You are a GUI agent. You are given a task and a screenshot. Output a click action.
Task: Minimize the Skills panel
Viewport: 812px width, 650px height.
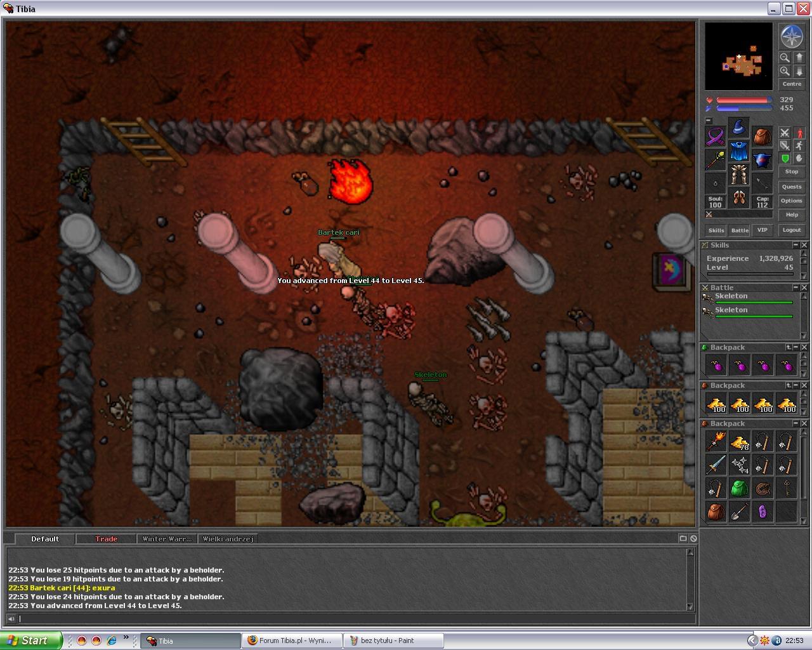796,245
